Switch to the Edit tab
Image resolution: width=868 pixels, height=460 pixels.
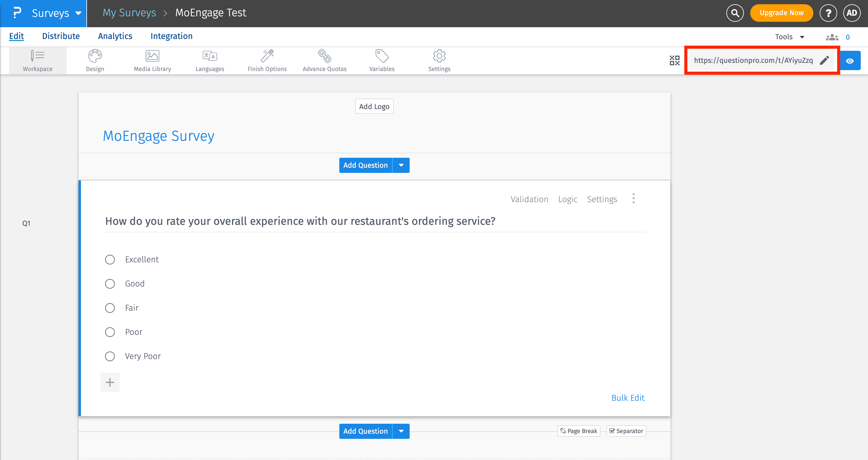pos(17,36)
